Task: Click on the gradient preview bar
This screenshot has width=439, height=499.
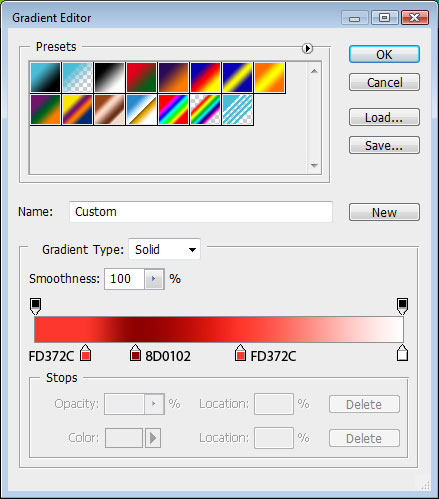Action: tap(219, 329)
